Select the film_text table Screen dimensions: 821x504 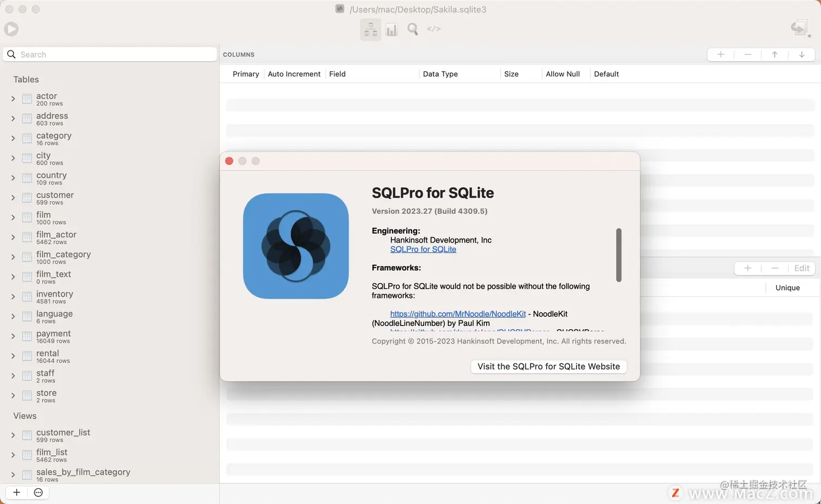tap(54, 277)
